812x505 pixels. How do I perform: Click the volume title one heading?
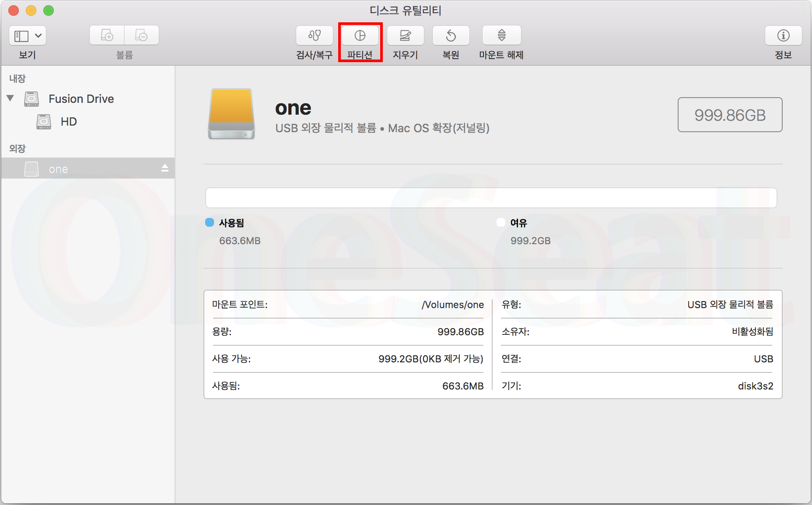click(293, 108)
